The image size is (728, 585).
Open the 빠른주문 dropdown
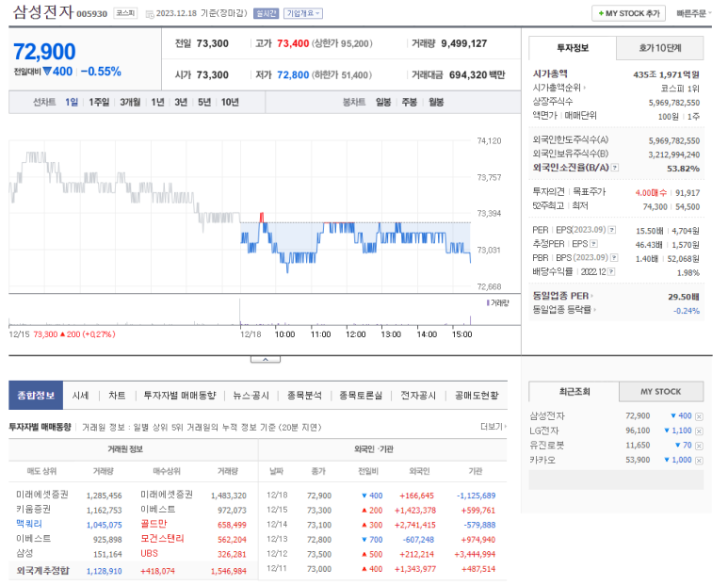coord(694,13)
